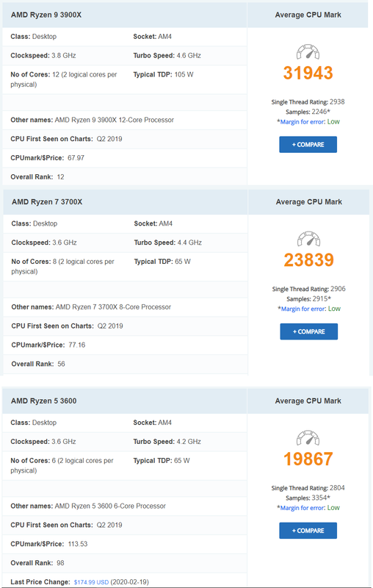Open Margin for error link under 19867
373x588 pixels.
tap(303, 508)
